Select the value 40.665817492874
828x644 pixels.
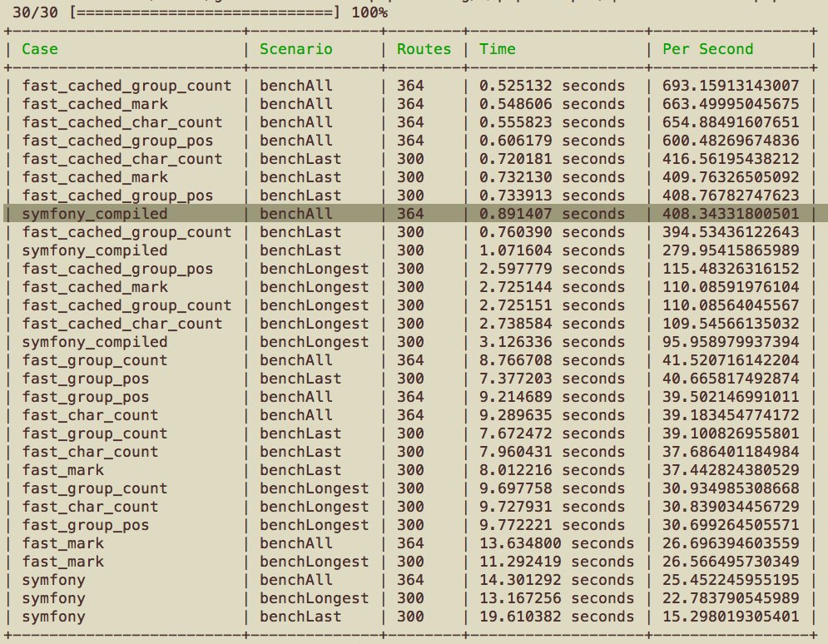coord(731,379)
